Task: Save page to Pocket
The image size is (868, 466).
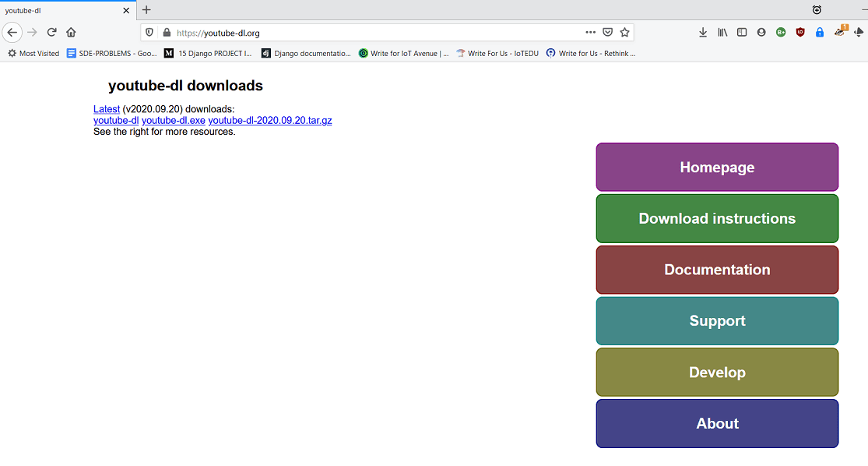Action: (x=608, y=32)
